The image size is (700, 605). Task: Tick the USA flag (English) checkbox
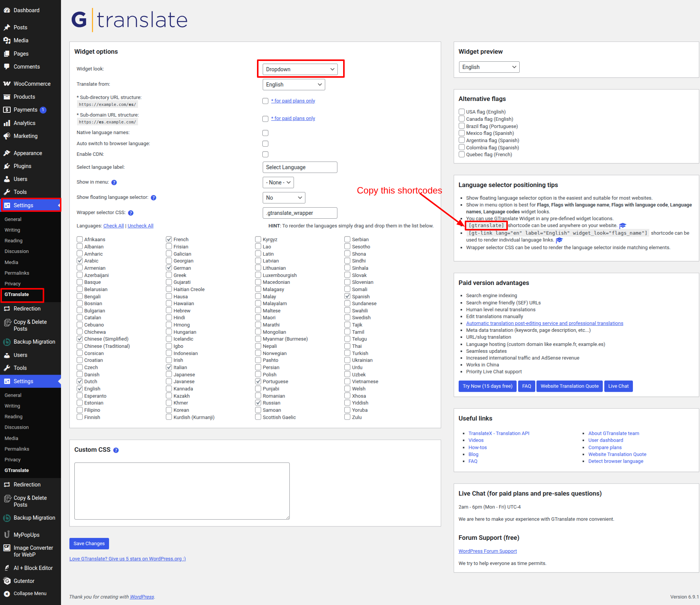462,112
